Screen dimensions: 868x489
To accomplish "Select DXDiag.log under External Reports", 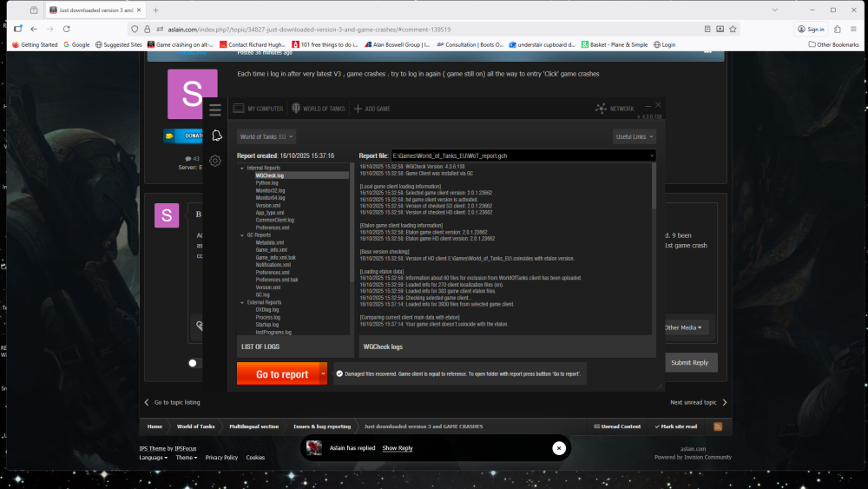I will [x=266, y=309].
